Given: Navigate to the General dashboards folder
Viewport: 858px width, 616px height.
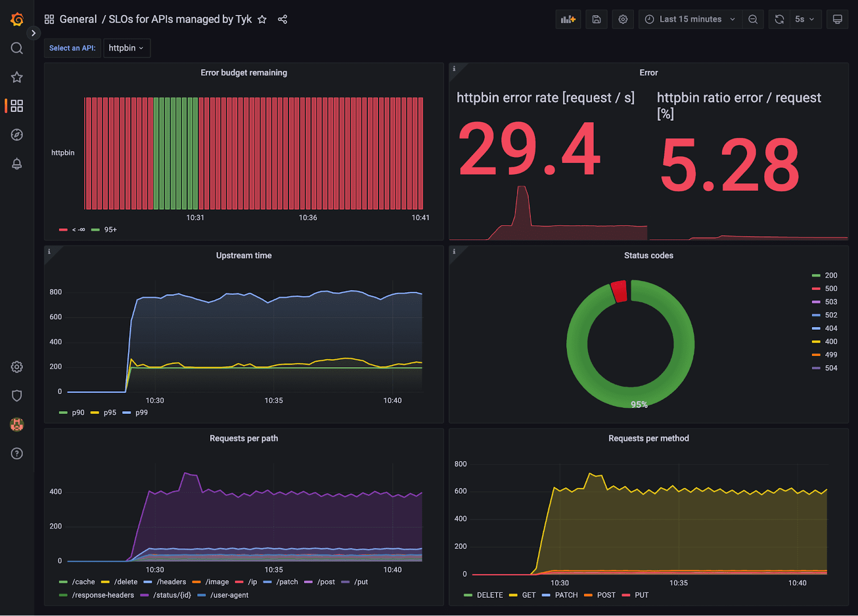Looking at the screenshot, I should (x=78, y=19).
